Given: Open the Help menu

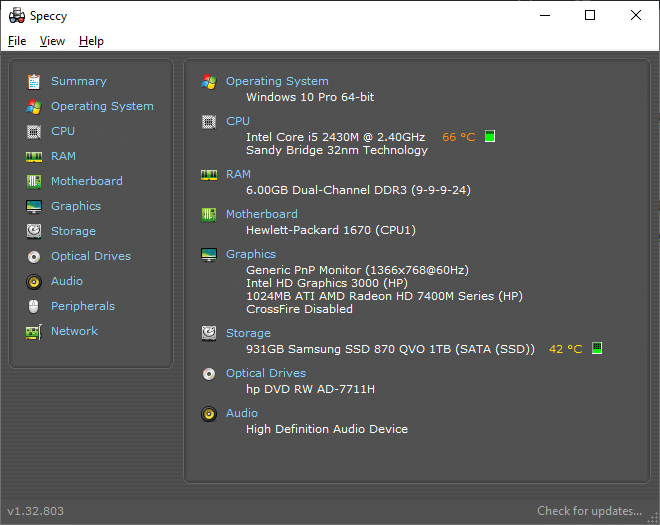Looking at the screenshot, I should (91, 41).
